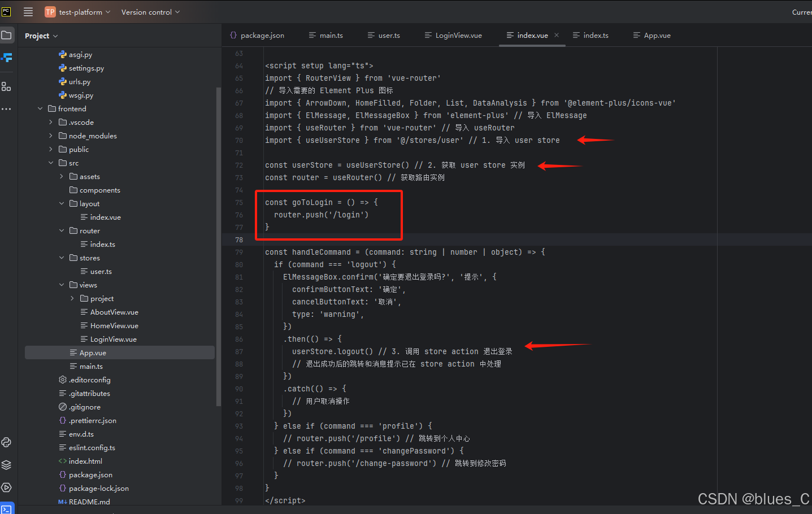
Task: Collapse the router folder
Action: (x=62, y=230)
